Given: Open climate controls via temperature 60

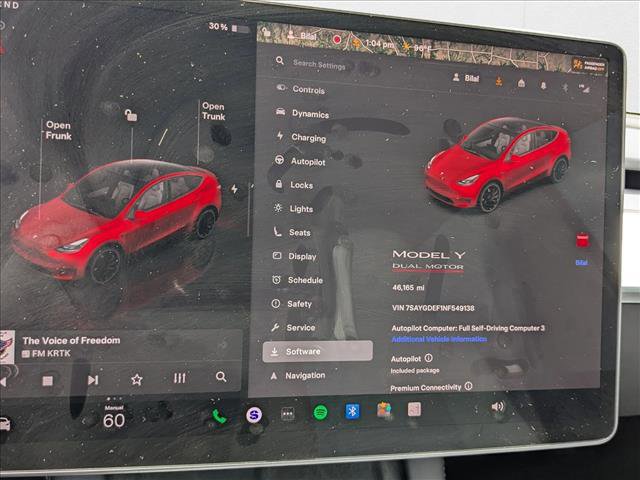Looking at the screenshot, I should (114, 420).
